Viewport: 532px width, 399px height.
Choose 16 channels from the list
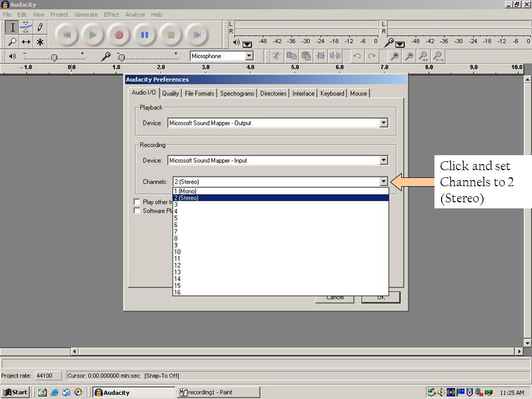coord(280,292)
